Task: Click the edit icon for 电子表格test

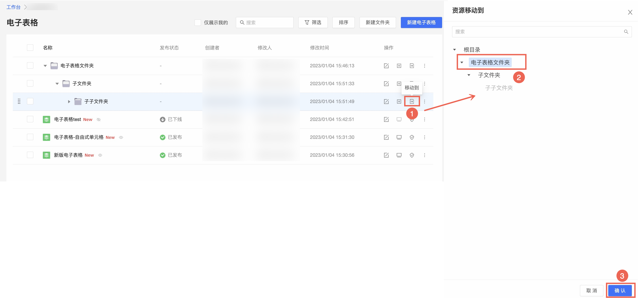Action: [x=386, y=119]
